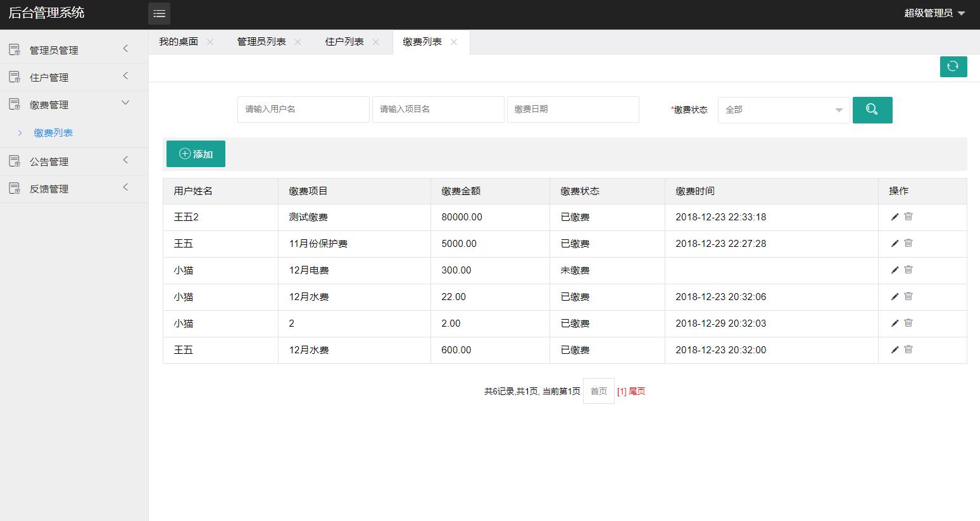The height and width of the screenshot is (521, 980).
Task: Click the 管理员管理 sidebar icon
Action: click(14, 49)
